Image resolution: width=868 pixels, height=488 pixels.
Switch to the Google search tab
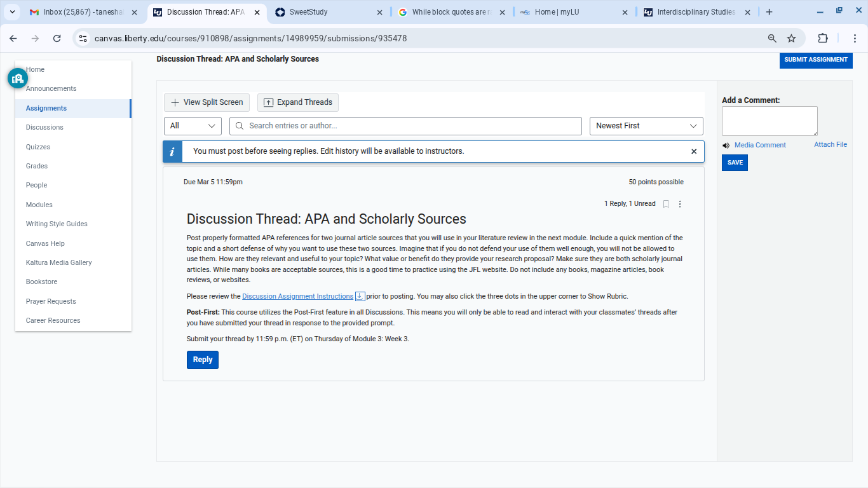click(451, 12)
